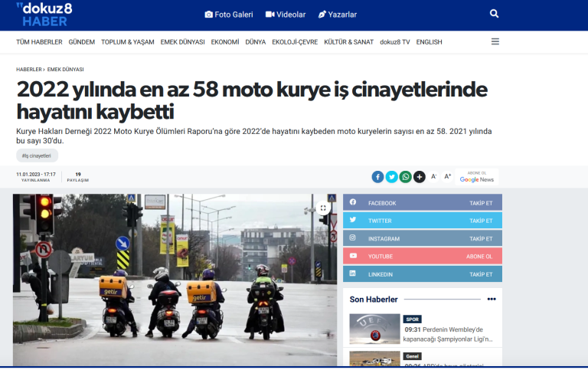Open UEFA news thumbnail
The width and height of the screenshot is (588, 370).
374,329
